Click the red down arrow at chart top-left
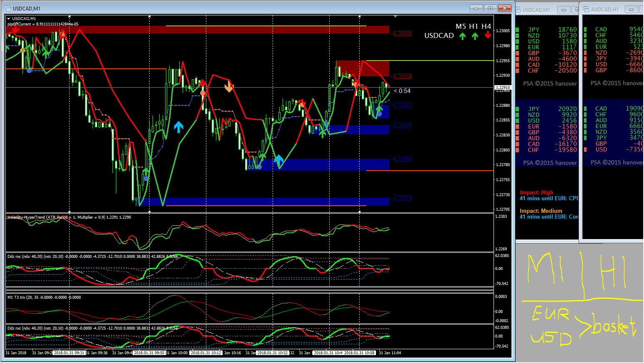This screenshot has height=363, width=644. [15, 29]
